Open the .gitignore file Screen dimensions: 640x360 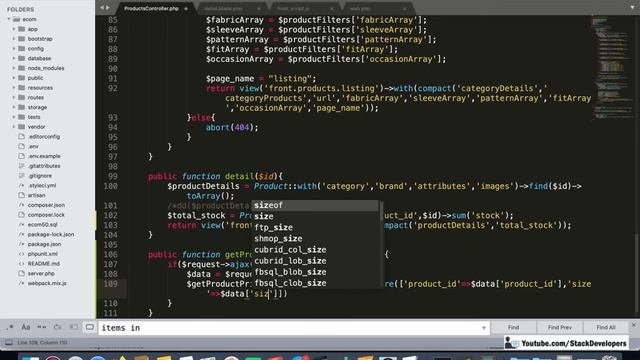(40, 176)
